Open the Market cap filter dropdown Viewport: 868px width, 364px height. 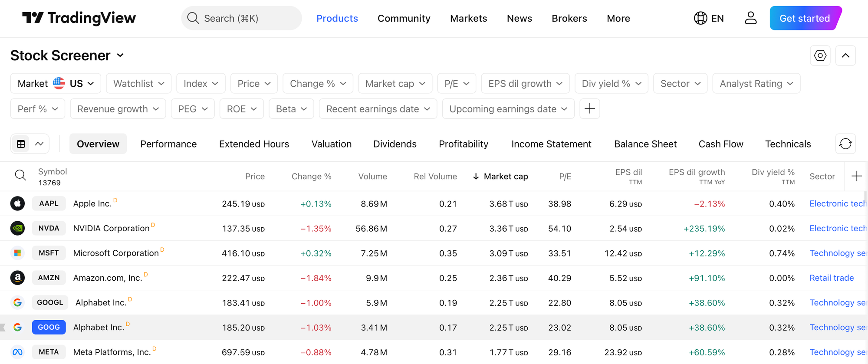click(x=395, y=83)
